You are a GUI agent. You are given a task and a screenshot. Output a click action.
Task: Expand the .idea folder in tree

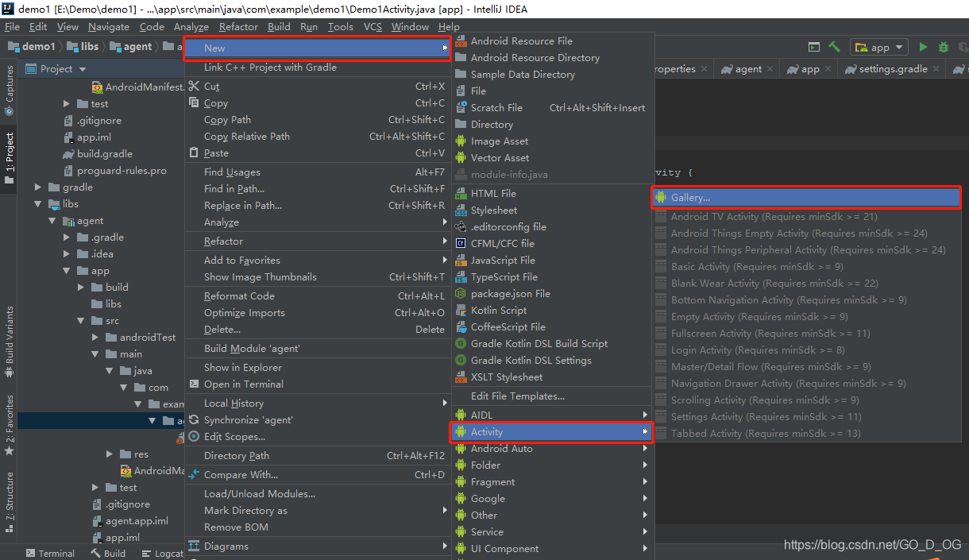67,254
